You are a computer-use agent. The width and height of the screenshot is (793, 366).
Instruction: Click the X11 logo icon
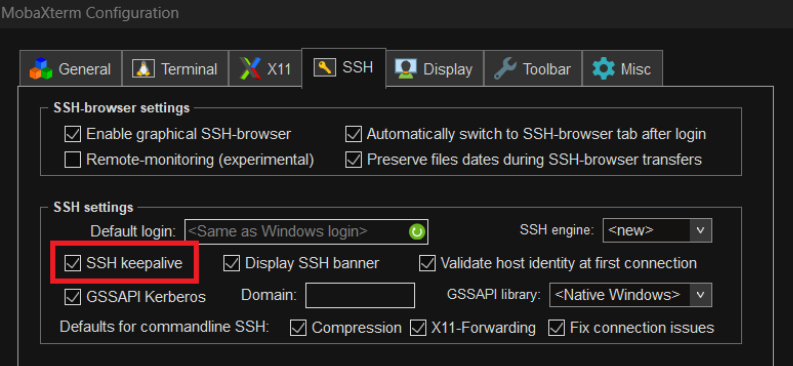coord(250,69)
